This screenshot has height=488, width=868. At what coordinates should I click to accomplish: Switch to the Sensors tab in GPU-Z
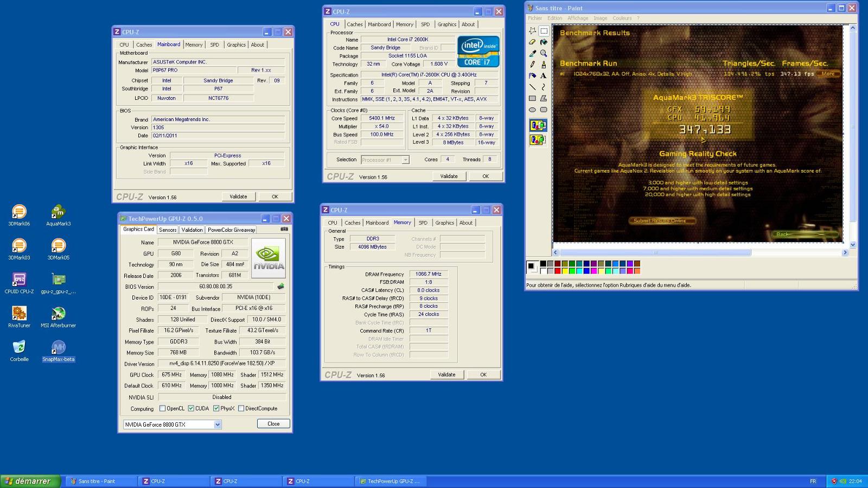[168, 230]
